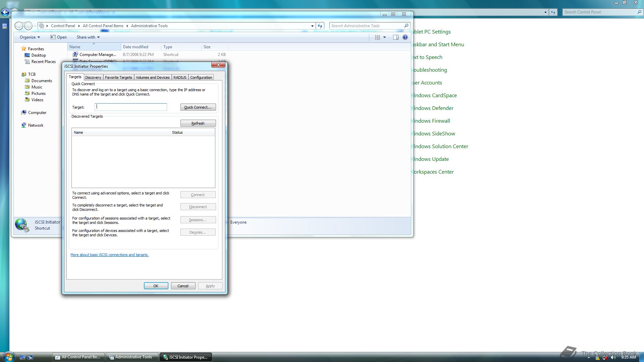
Task: Select Desktop in the Favorites list
Action: click(35, 55)
